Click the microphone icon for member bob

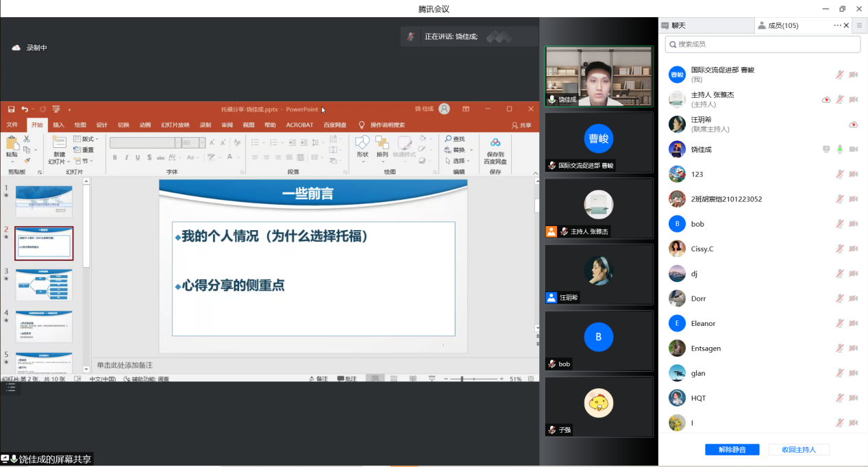tap(839, 224)
